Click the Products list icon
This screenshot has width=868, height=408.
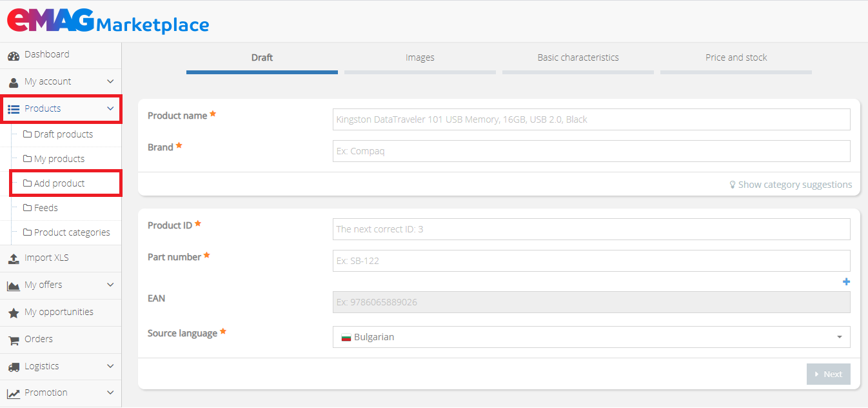(14, 109)
